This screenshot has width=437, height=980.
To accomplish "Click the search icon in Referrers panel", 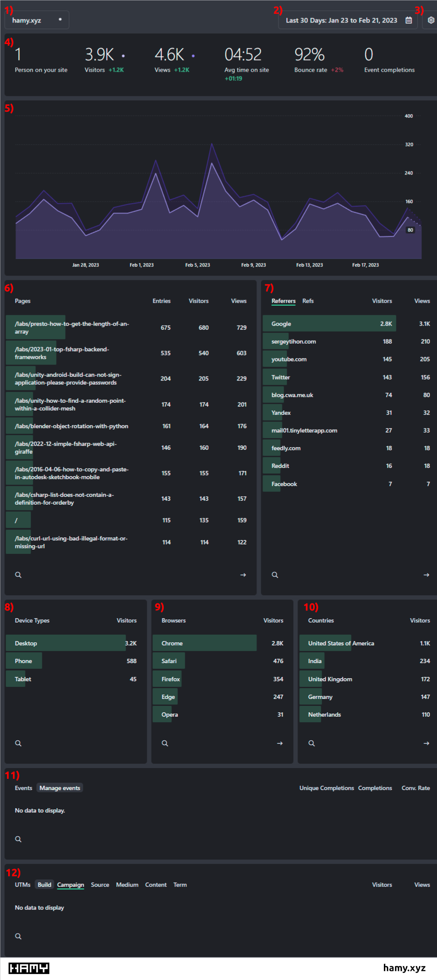I will coord(275,575).
